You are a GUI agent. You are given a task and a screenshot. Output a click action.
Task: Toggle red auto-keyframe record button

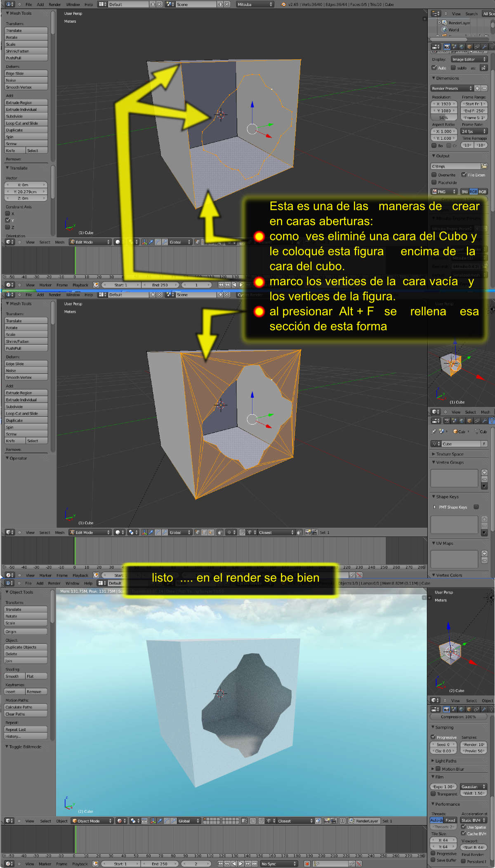pyautogui.click(x=307, y=863)
